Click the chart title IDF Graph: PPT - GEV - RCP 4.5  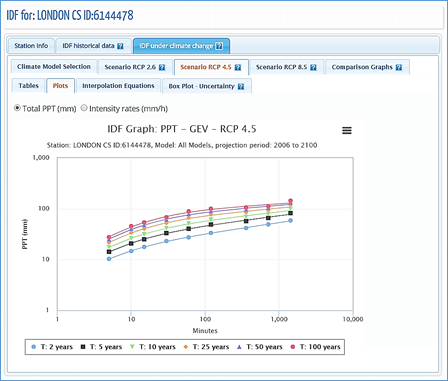182,129
